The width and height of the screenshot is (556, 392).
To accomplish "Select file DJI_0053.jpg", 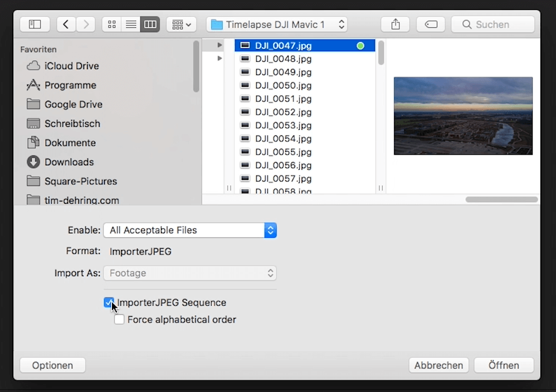I will pyautogui.click(x=305, y=125).
